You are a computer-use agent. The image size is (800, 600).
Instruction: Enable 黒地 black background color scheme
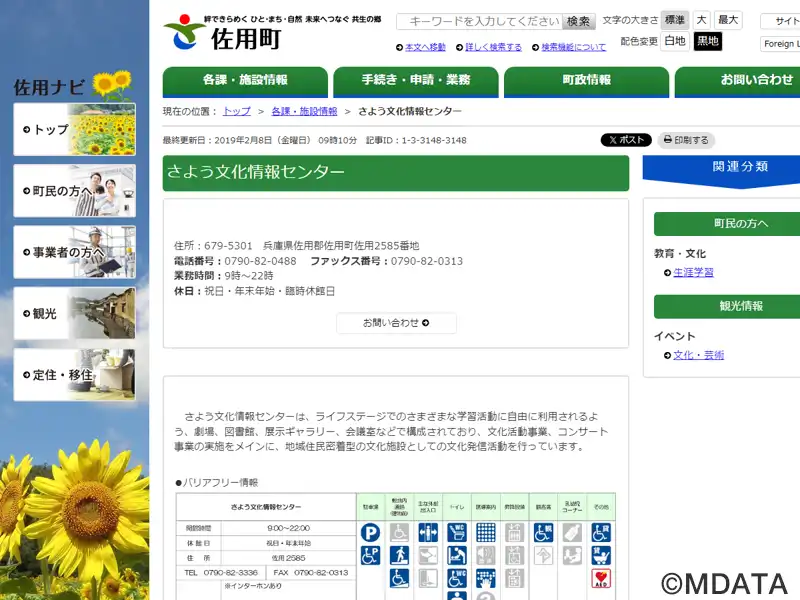click(x=708, y=41)
